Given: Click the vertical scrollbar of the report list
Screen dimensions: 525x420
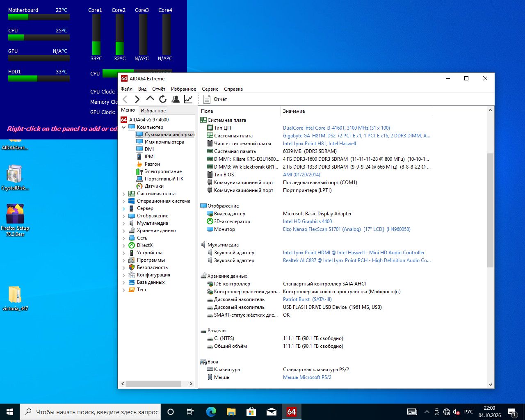Looking at the screenshot, I should click(490, 210).
